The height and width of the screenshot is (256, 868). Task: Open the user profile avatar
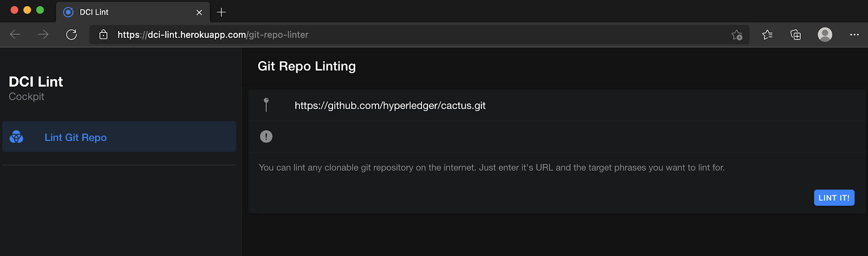click(825, 35)
